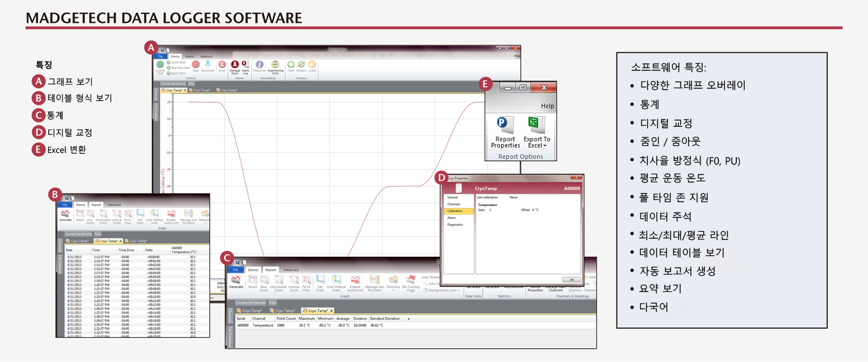
Task: Open device Properties in window A
Action: click(x=259, y=67)
